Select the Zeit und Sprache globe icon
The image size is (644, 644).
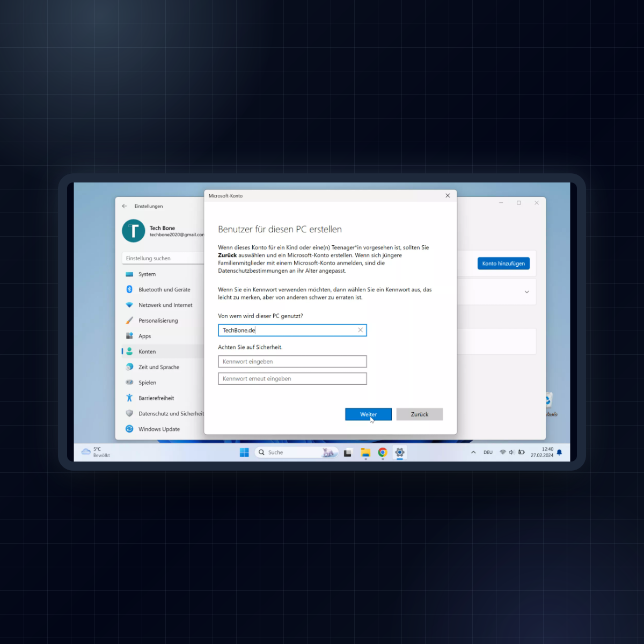(x=129, y=367)
